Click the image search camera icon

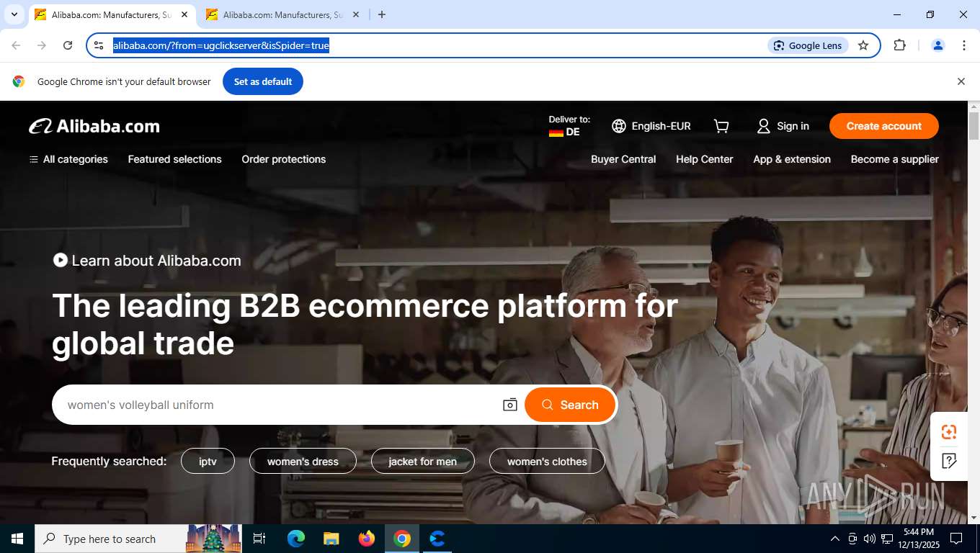click(510, 405)
